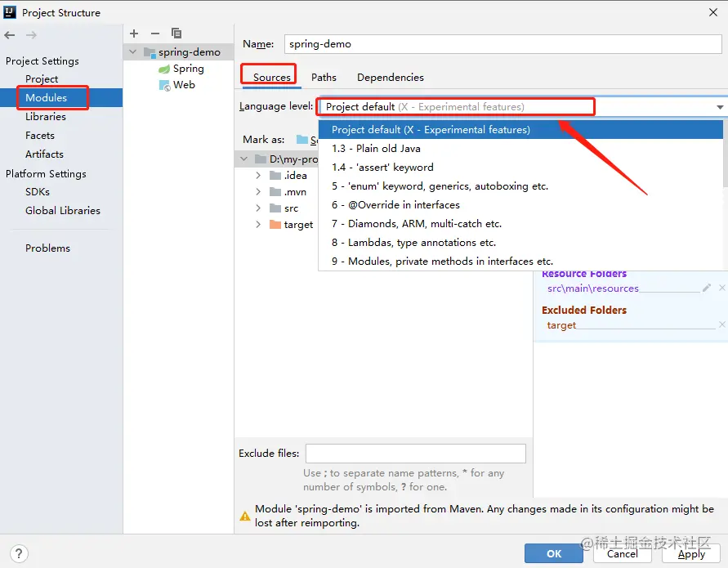Click the Language level dropdown arrow
Screen dimensions: 728x568
coord(720,107)
